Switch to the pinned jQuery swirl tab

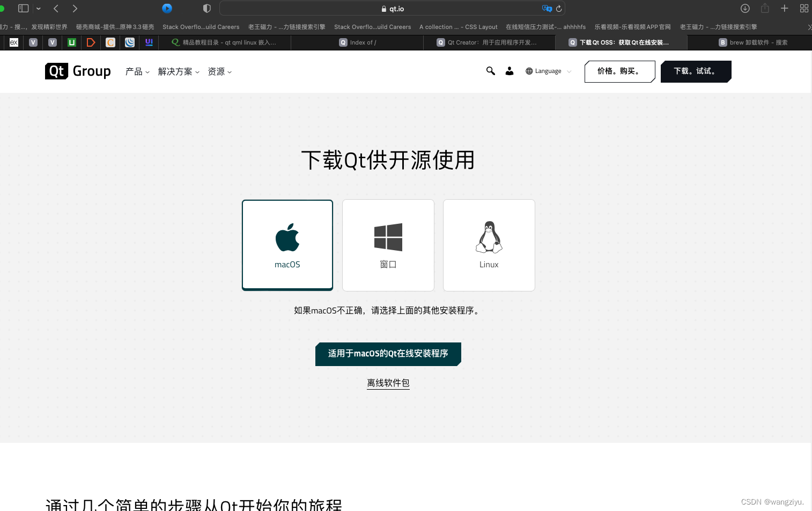point(130,42)
